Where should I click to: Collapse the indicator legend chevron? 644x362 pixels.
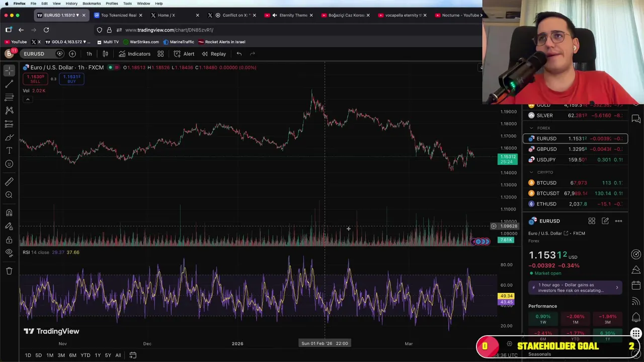click(28, 100)
